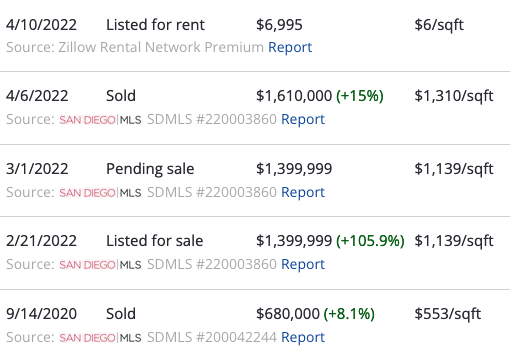The image size is (510, 361).
Task: Click the +15% price change indicator
Action: [360, 96]
